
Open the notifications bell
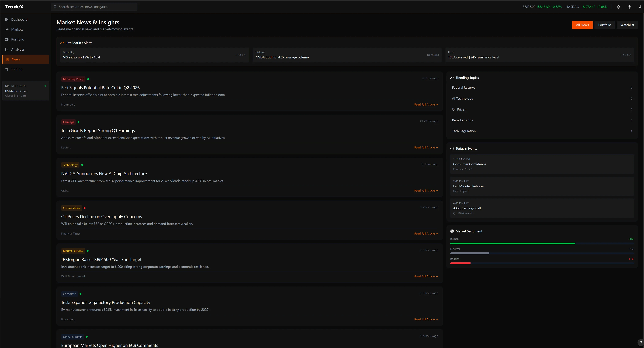(618, 7)
